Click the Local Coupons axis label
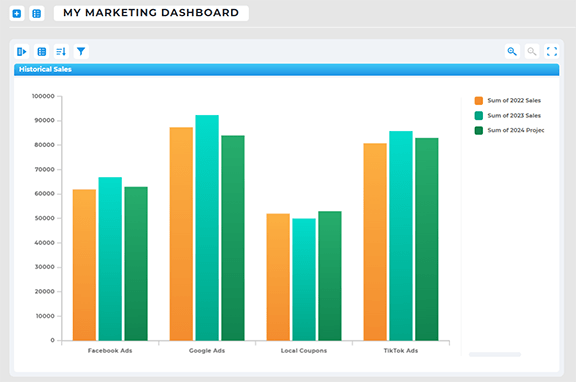 coord(304,350)
